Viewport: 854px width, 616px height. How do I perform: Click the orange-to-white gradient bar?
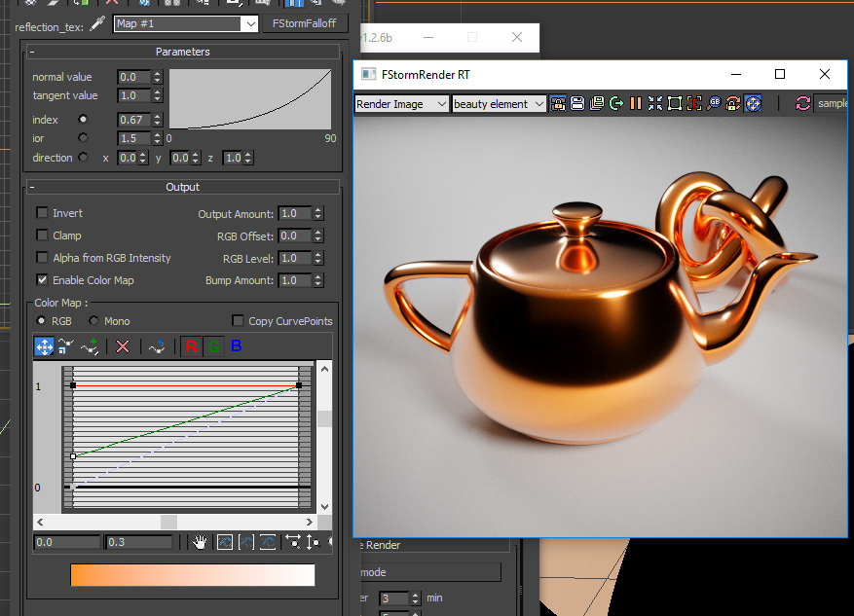coord(193,575)
